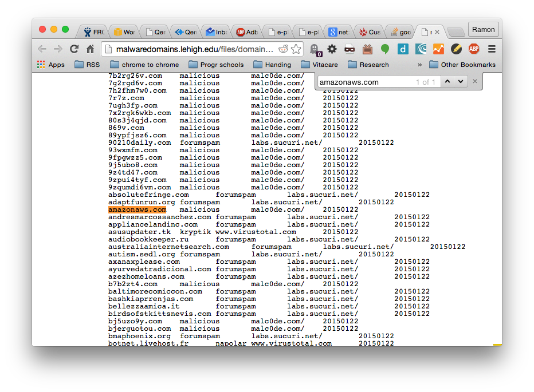Switch to the Inbc mail tab

[217, 32]
